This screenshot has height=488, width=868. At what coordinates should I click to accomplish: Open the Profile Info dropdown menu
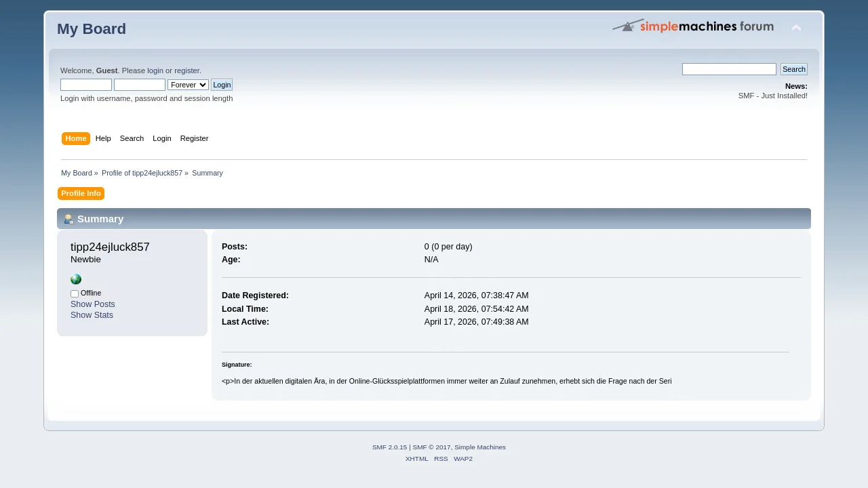[81, 194]
